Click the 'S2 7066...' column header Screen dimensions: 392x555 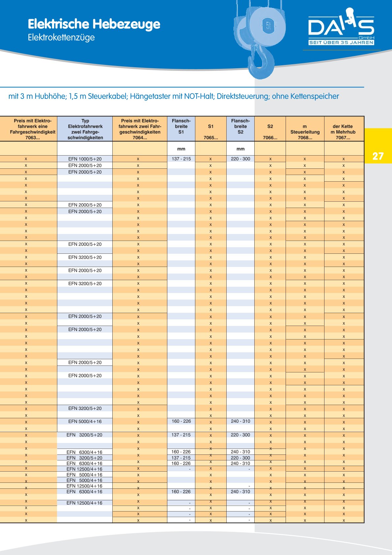tap(270, 131)
